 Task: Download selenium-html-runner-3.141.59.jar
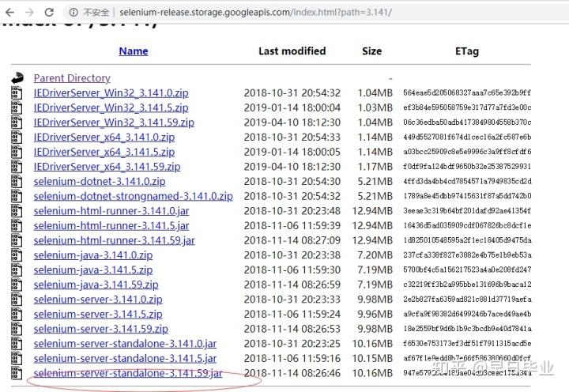(x=114, y=240)
